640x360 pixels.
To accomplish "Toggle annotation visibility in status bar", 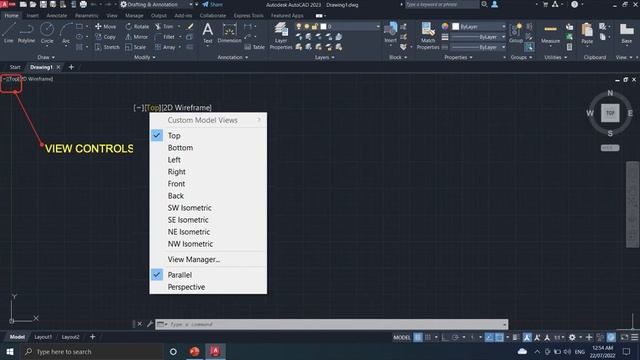I will click(527, 337).
